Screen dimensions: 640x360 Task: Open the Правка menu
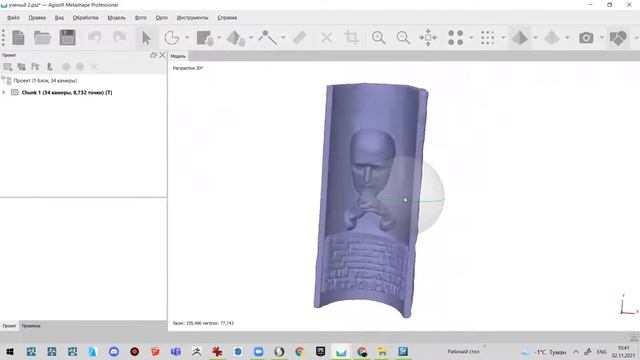click(x=37, y=18)
